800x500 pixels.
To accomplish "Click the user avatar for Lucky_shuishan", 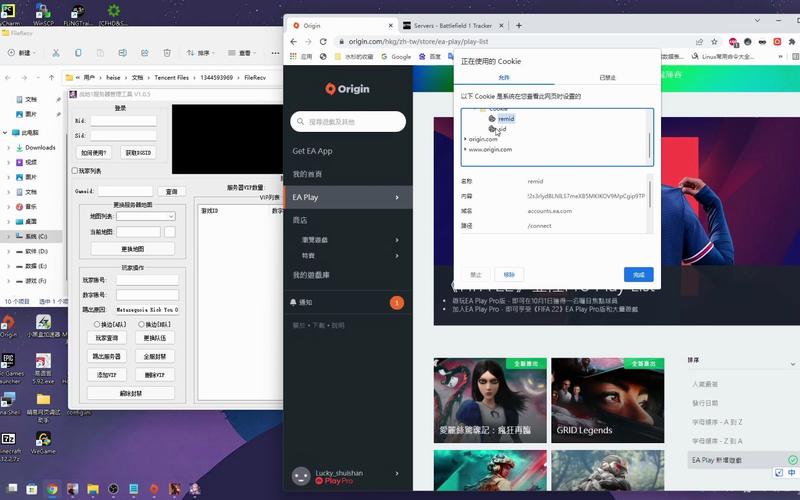I will pyautogui.click(x=301, y=476).
